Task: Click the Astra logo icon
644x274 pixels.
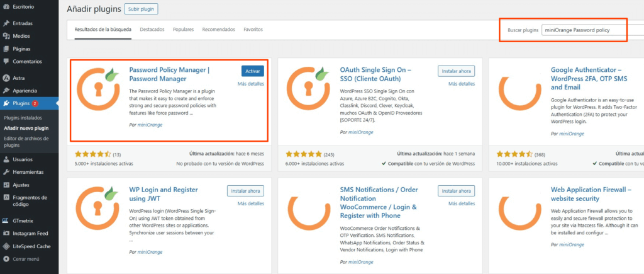Action: tap(6, 77)
